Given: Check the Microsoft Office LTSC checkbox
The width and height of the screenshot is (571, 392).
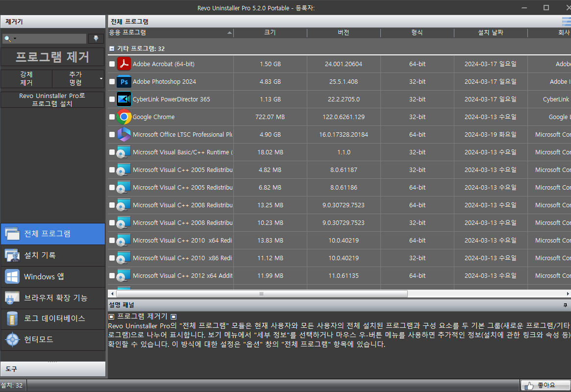Looking at the screenshot, I should pyautogui.click(x=112, y=135).
